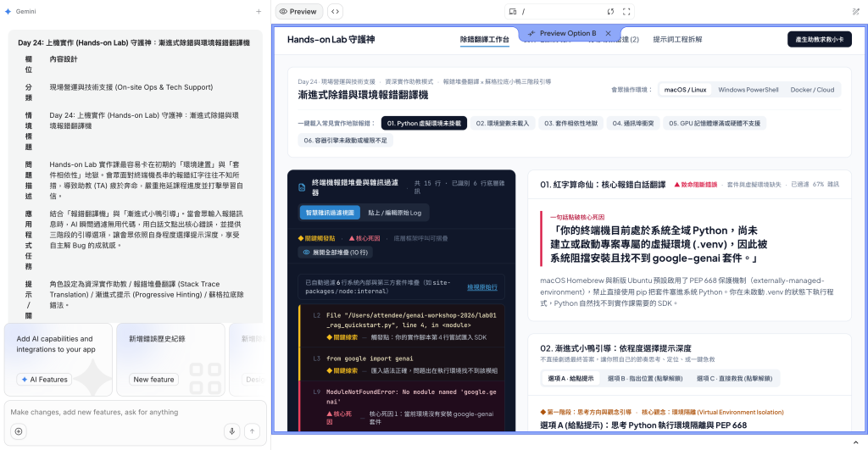The width and height of the screenshot is (868, 450).
Task: Load preset 03. 套件相依性地獄
Action: click(570, 124)
